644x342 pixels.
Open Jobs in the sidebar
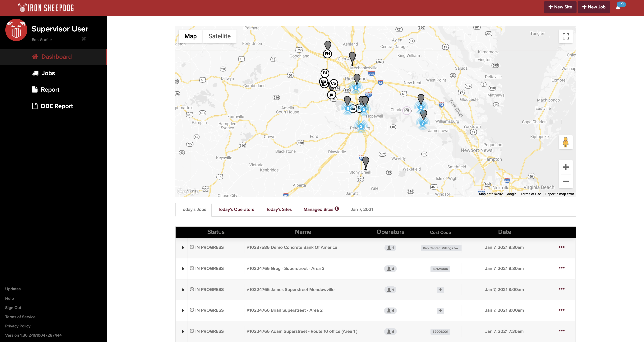[48, 73]
